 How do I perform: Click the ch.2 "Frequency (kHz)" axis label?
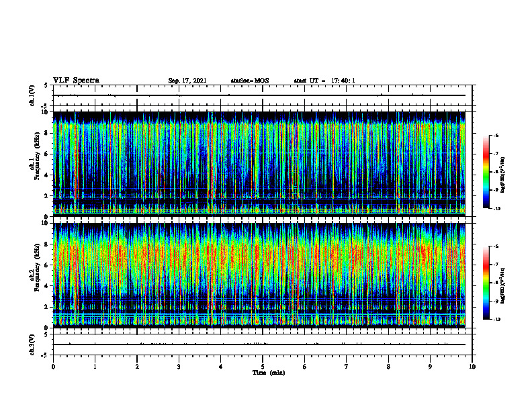pos(38,267)
